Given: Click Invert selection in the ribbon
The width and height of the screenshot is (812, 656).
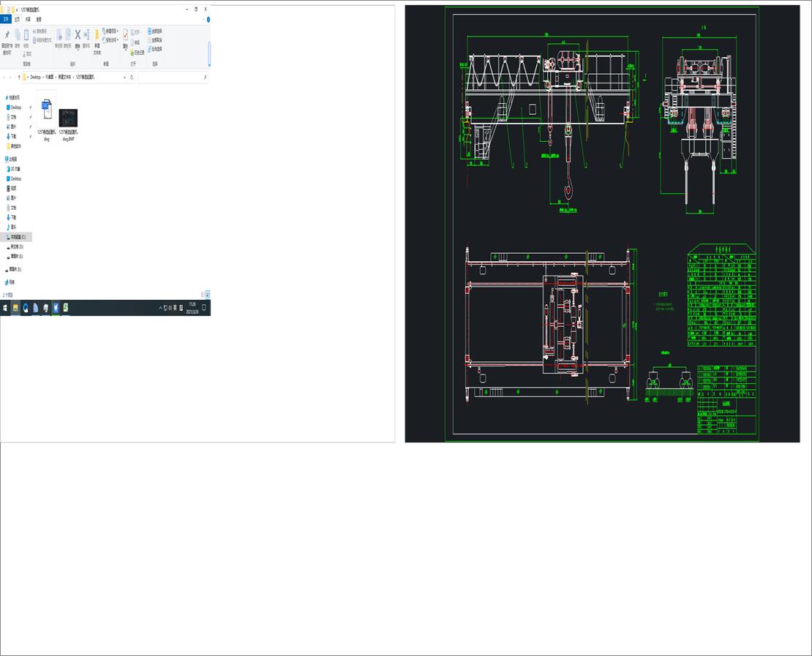Looking at the screenshot, I should pyautogui.click(x=155, y=49).
